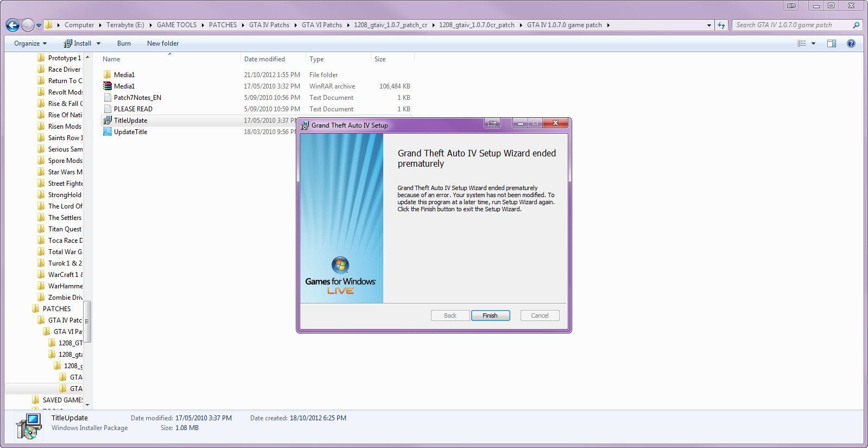This screenshot has width=868, height=448.
Task: Select the SAVED GAMES folder in tree
Action: point(62,400)
